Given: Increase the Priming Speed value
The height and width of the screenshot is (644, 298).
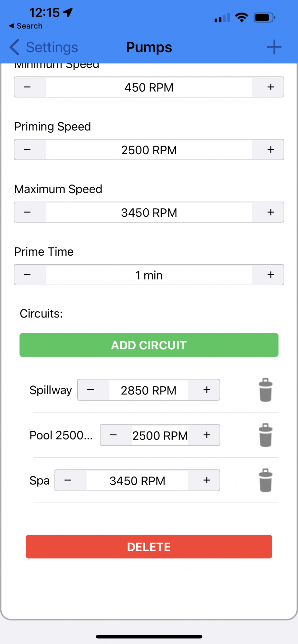Looking at the screenshot, I should 271,150.
